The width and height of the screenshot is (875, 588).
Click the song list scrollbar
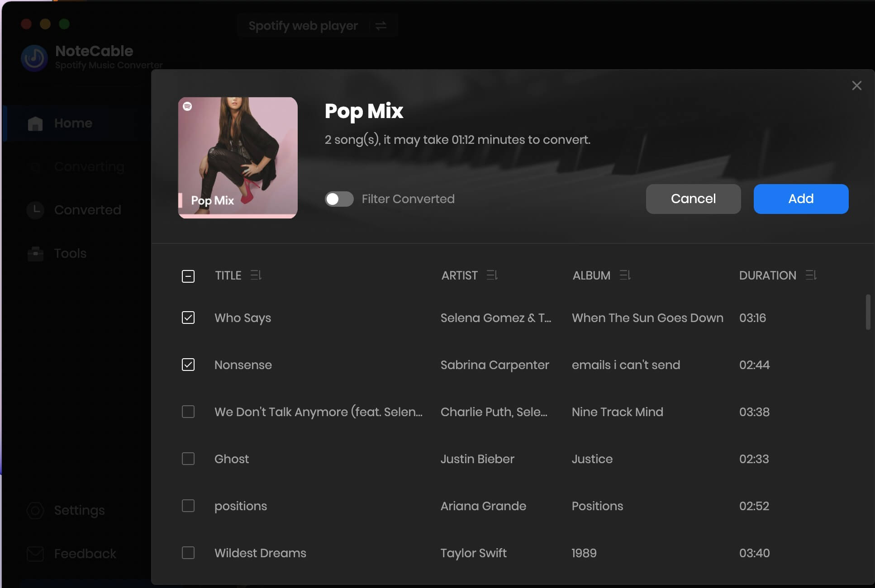coord(868,312)
